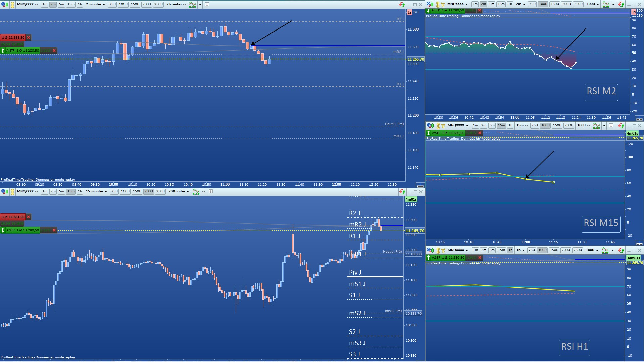Click the -1 @ 11 281,50 position label, top-left chart

coord(13,38)
